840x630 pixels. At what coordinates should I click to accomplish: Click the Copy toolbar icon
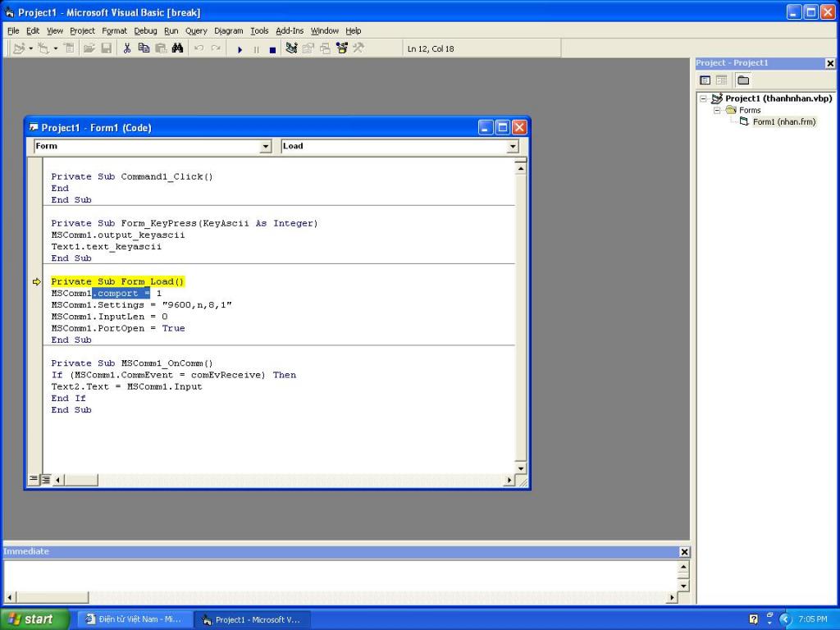(x=144, y=48)
